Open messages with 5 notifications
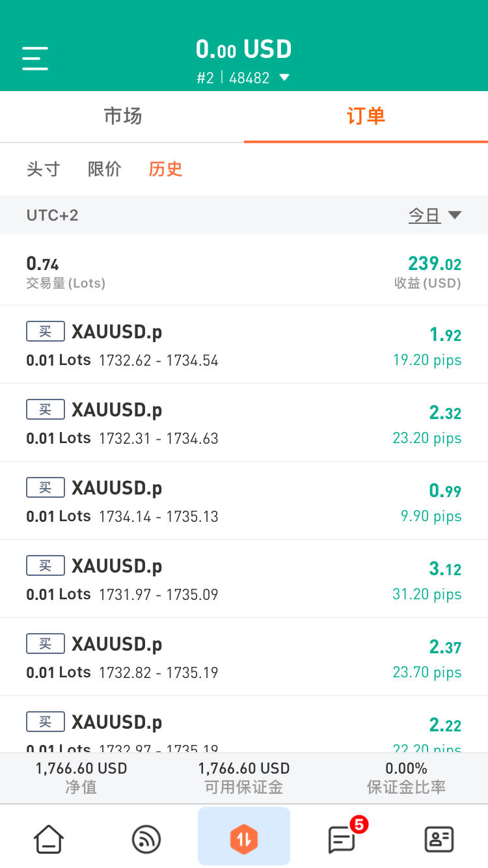 [x=342, y=839]
